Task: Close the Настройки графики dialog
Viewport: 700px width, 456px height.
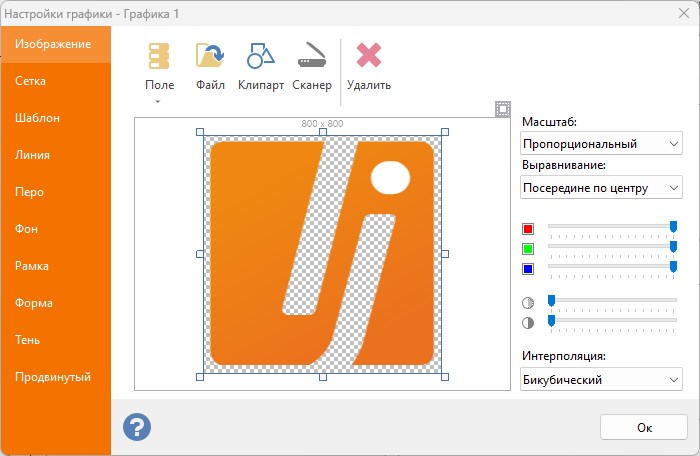Action: (x=683, y=13)
